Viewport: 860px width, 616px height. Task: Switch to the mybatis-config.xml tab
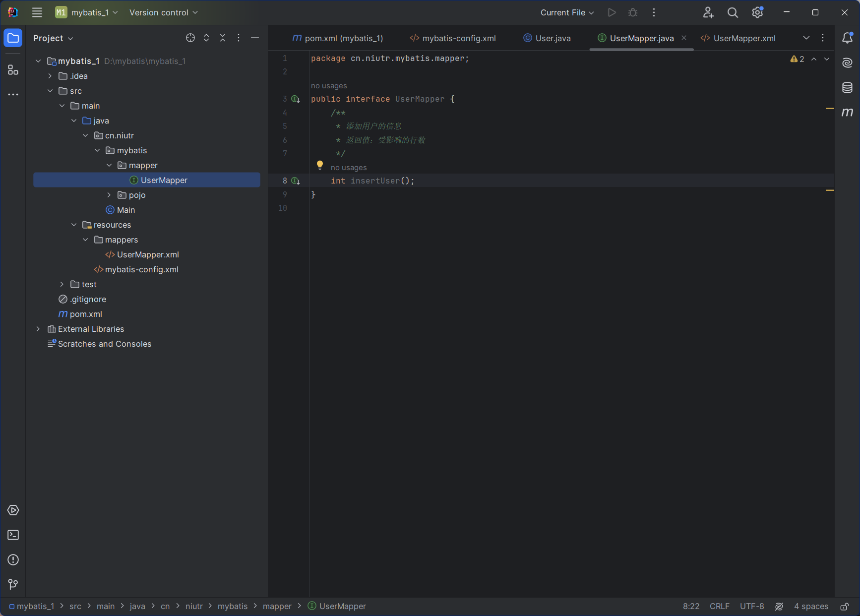click(453, 38)
